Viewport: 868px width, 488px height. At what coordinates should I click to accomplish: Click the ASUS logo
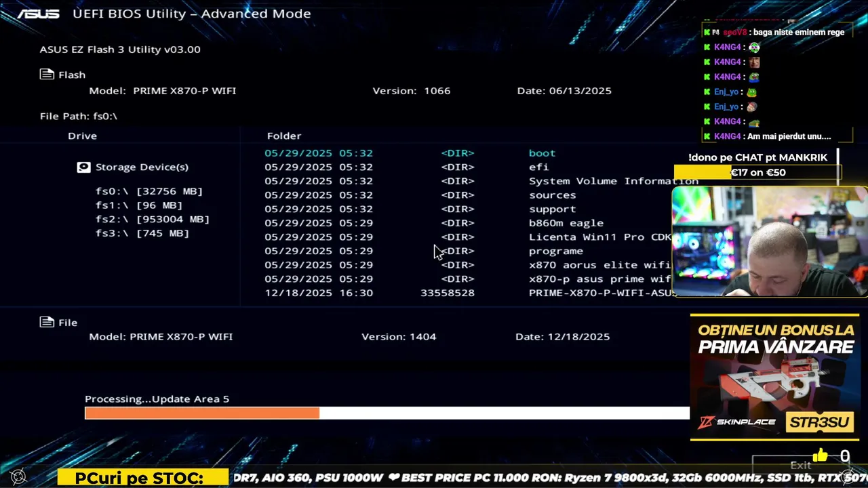pyautogui.click(x=39, y=14)
